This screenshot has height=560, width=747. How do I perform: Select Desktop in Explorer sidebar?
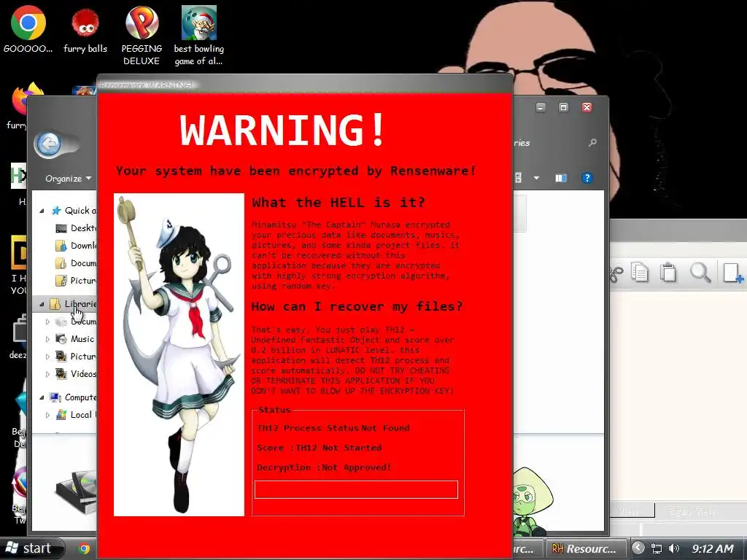pyautogui.click(x=77, y=228)
